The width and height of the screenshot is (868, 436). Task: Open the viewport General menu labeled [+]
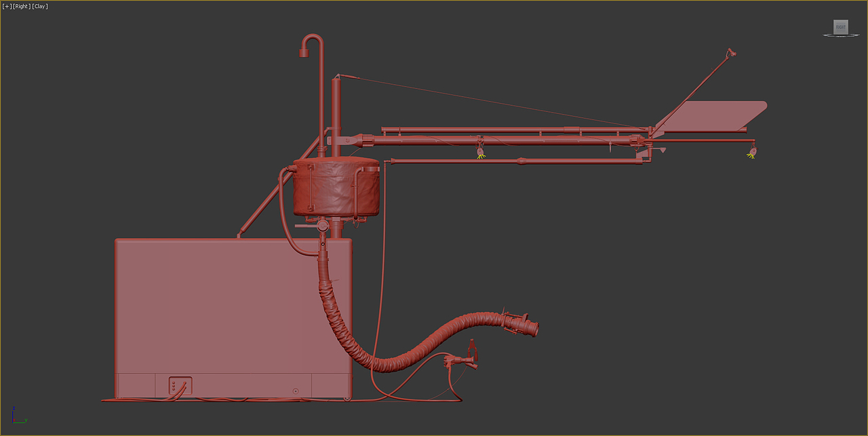click(x=6, y=5)
